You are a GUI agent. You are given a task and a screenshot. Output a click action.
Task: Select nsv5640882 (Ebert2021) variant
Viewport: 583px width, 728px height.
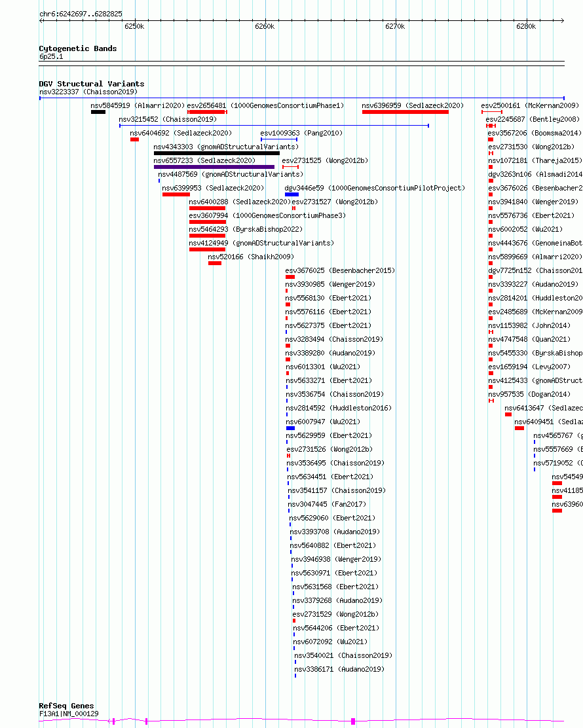coord(333,545)
